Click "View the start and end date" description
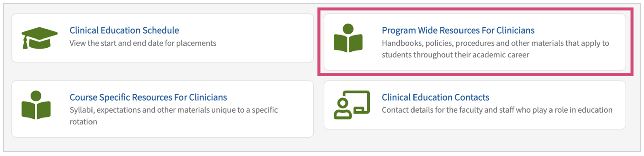Image resolution: width=644 pixels, height=156 pixels. (x=143, y=43)
